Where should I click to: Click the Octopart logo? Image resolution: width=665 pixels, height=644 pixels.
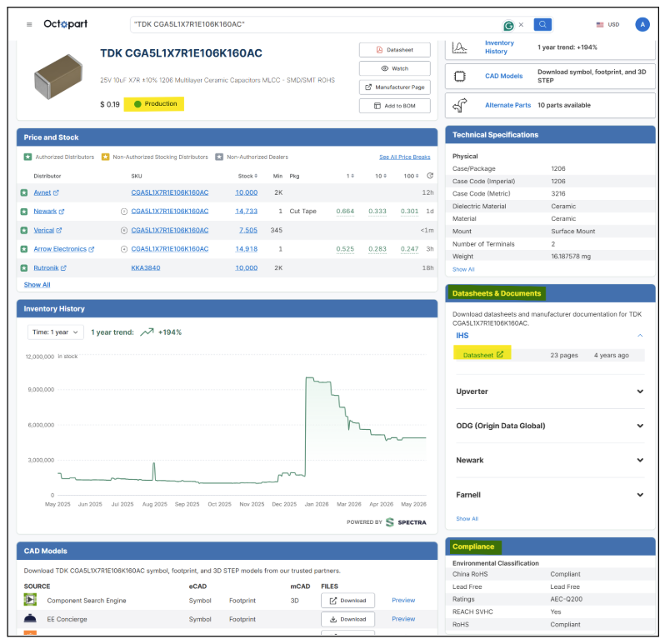pyautogui.click(x=65, y=24)
